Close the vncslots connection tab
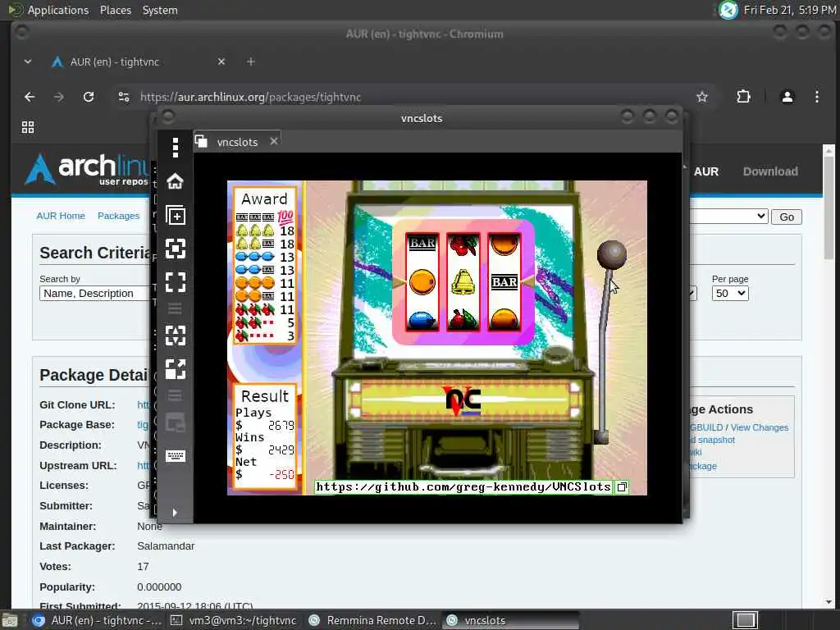This screenshot has width=840, height=630. click(274, 141)
